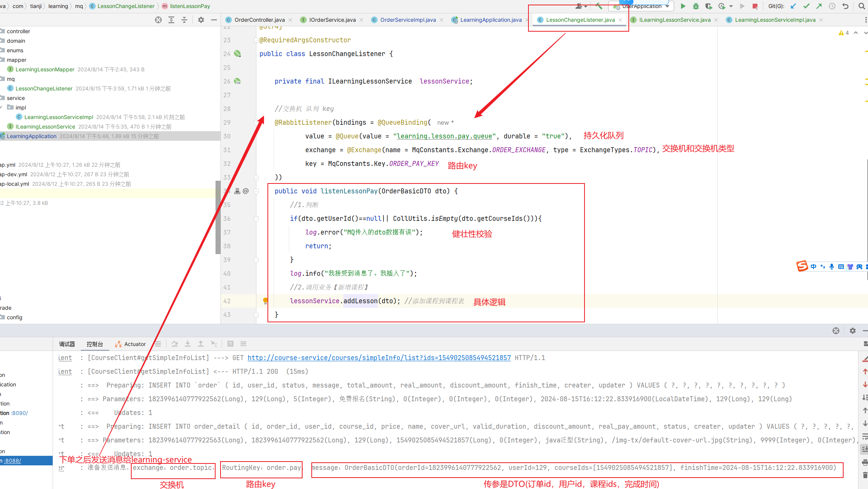Open the 调试器 debugger tab
The height and width of the screenshot is (489, 868).
click(67, 344)
